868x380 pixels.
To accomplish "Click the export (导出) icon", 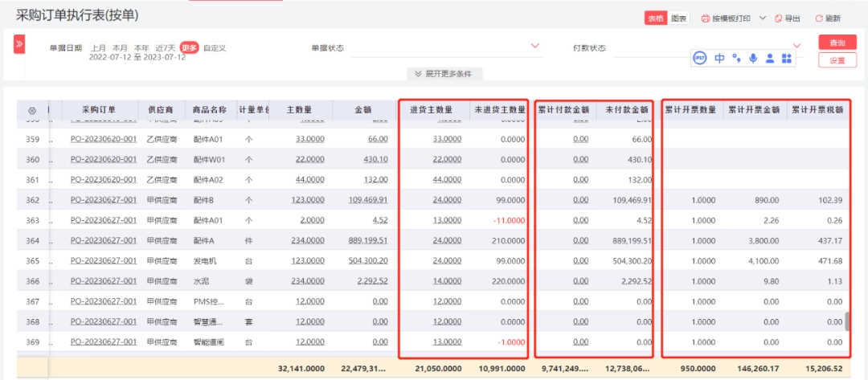I will point(779,18).
